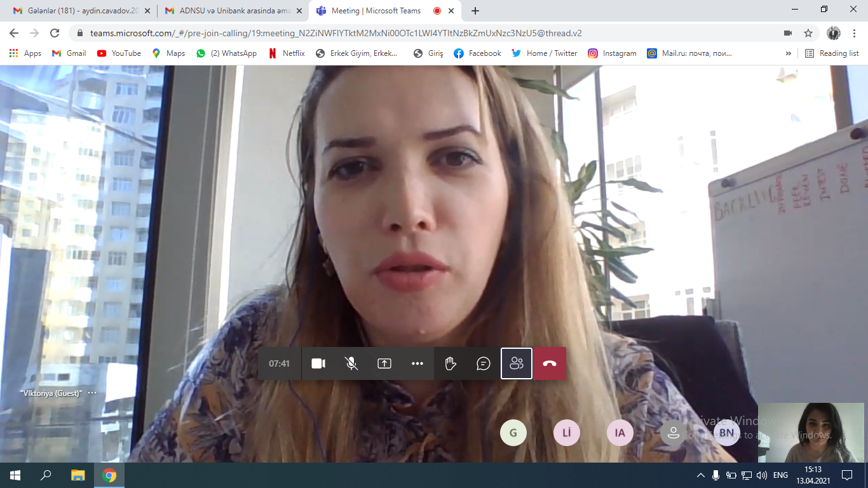
Task: Hang up the call with red button
Action: click(550, 363)
